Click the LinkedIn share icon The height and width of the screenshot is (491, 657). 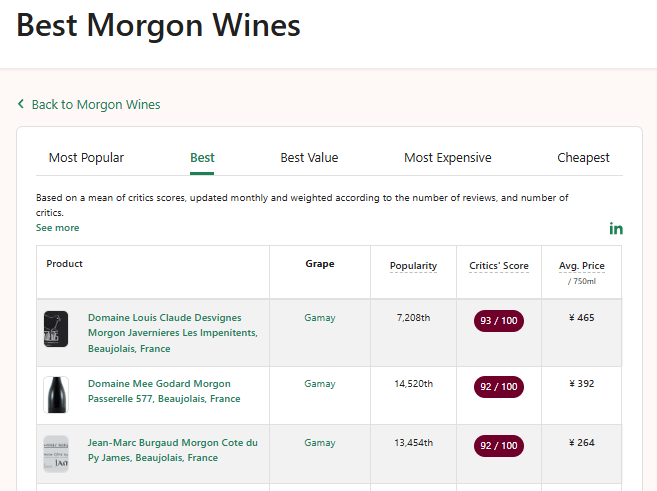pos(616,229)
